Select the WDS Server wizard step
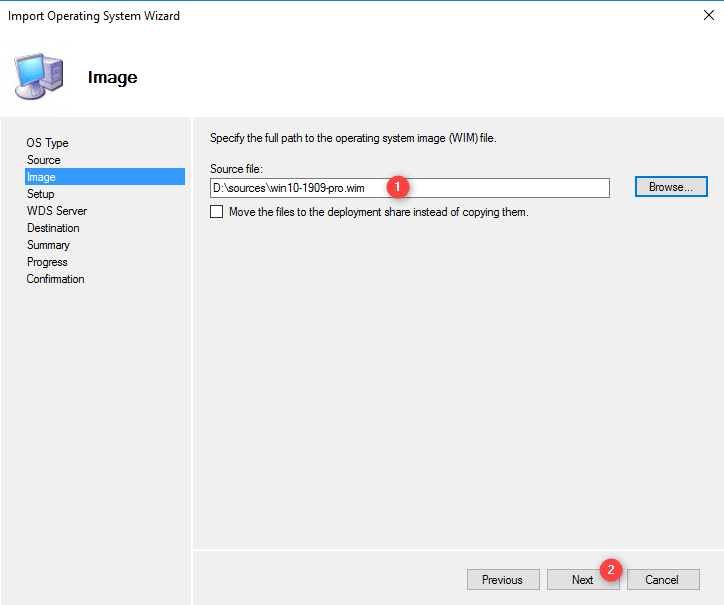The width and height of the screenshot is (724, 605). [x=56, y=211]
